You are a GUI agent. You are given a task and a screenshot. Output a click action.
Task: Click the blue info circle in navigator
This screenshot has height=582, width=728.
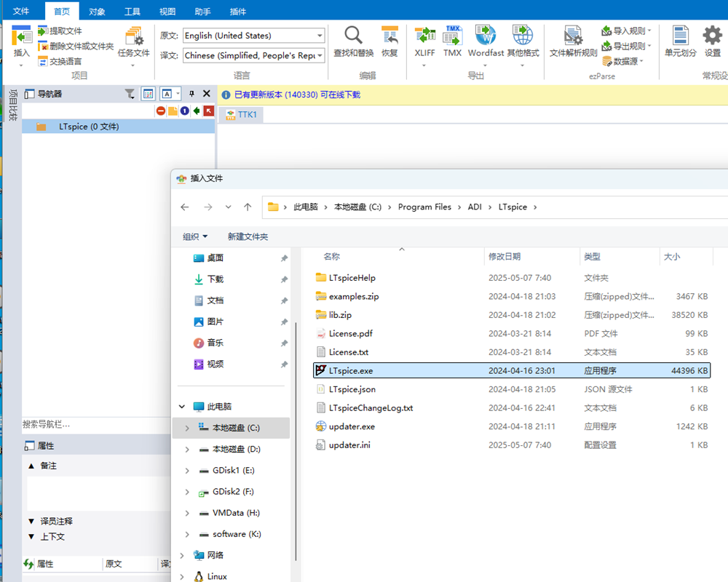click(185, 111)
